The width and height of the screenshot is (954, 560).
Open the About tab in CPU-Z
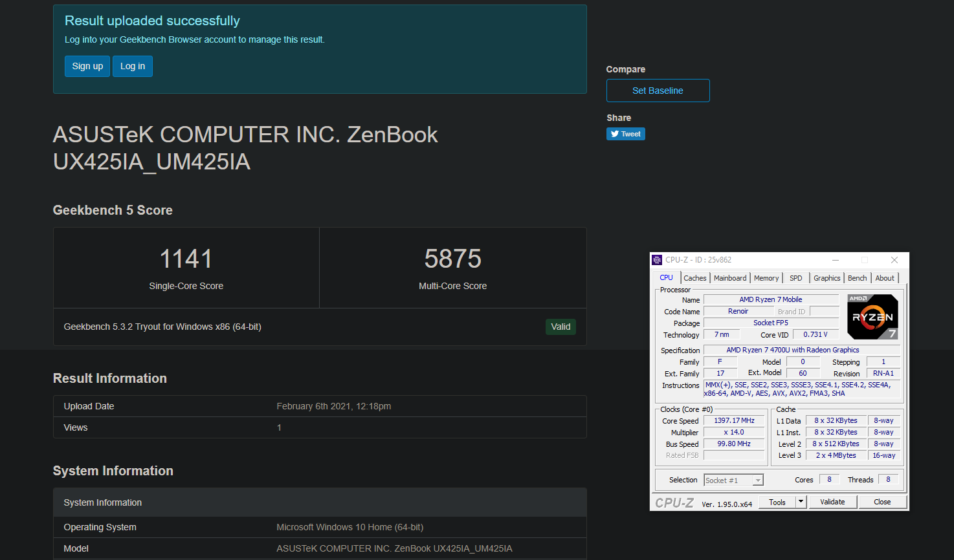[885, 278]
